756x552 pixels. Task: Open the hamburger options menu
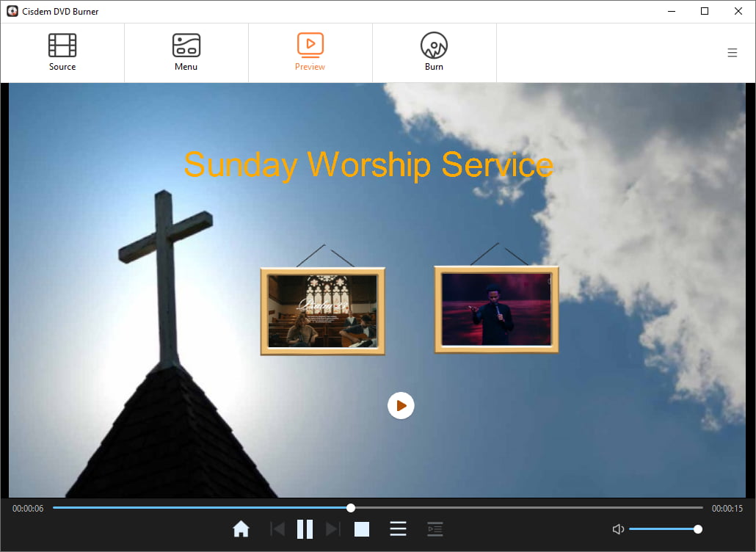point(732,52)
